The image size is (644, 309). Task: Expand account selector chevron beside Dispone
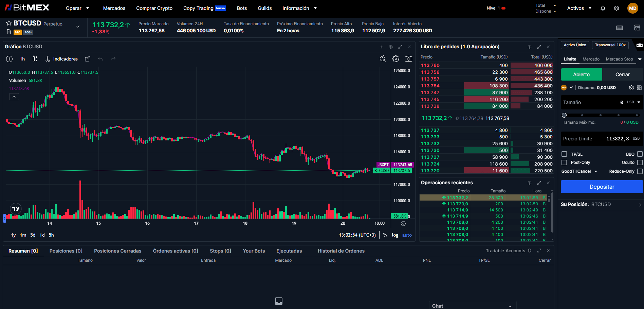coord(571,88)
